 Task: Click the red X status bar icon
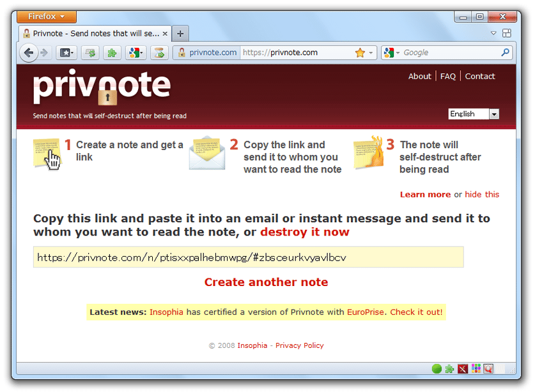[463, 369]
